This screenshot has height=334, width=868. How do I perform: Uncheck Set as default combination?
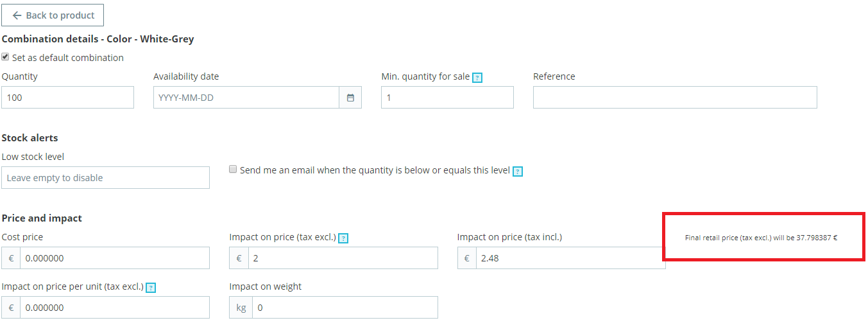point(6,57)
